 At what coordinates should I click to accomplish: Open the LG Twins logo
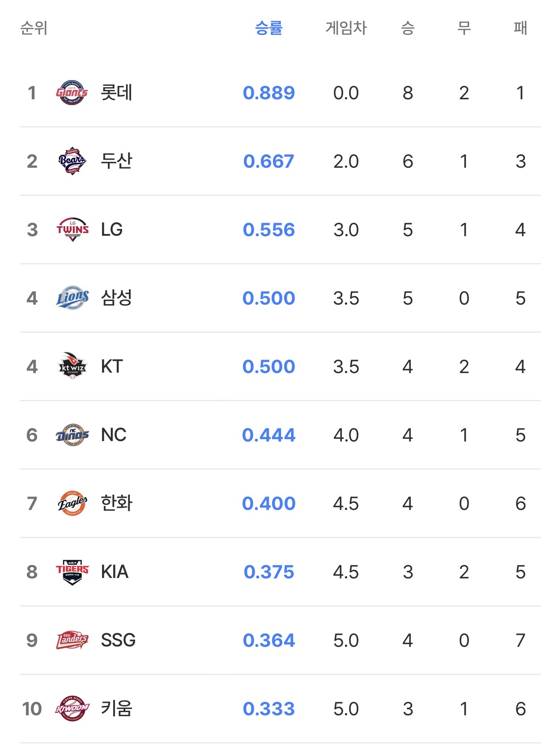[x=72, y=230]
